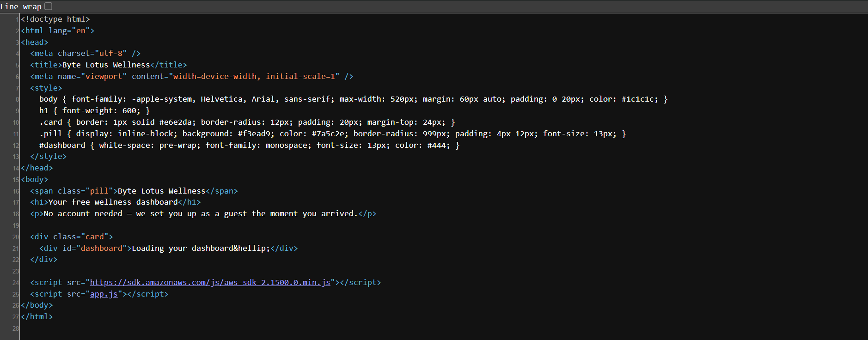Click the color value #1c1c1c in body rule
Image resolution: width=868 pixels, height=340 pixels.
coord(640,99)
